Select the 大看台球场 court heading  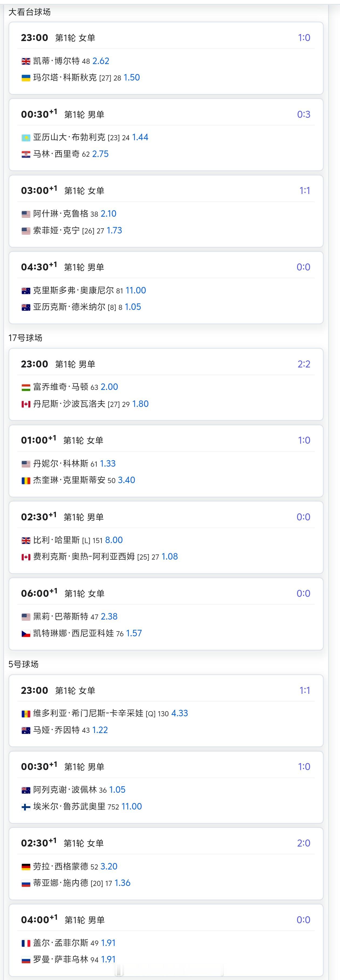(29, 12)
